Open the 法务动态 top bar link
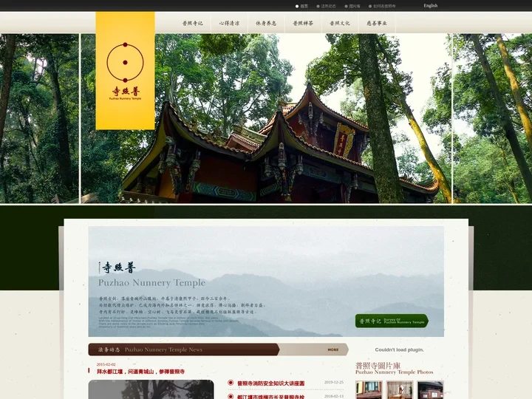532x399 pixels. [x=328, y=6]
